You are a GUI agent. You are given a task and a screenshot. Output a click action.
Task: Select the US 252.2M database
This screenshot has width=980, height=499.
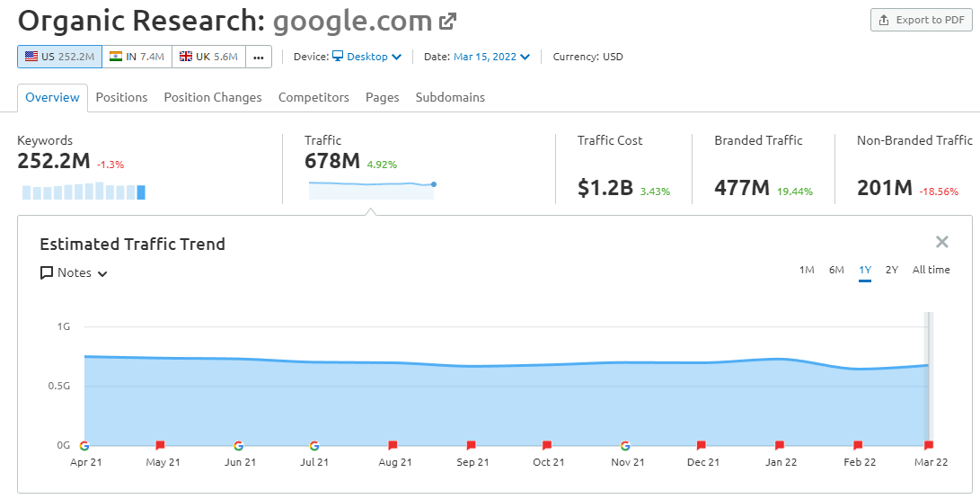point(59,57)
